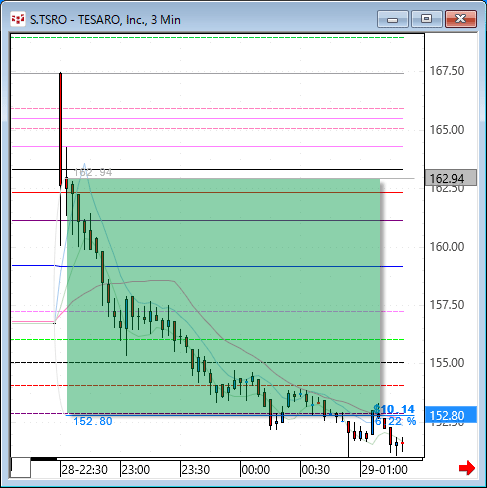The image size is (487, 488).
Task: Select the tall red opening candlestick
Action: point(60,129)
